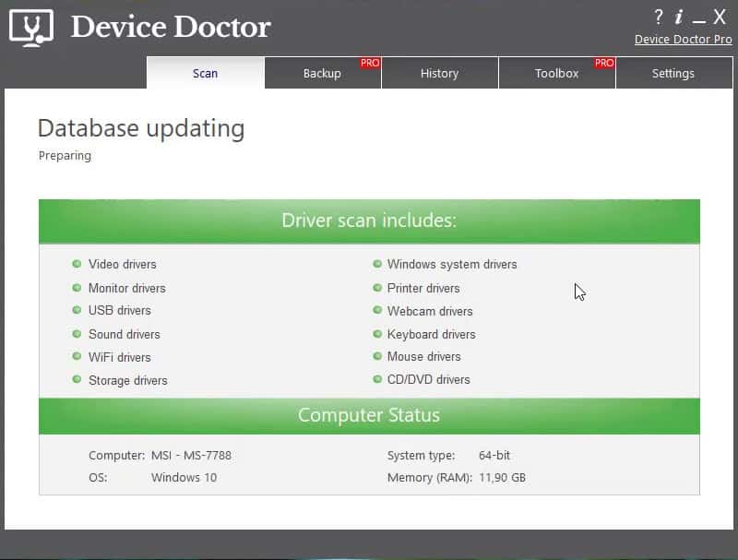The image size is (738, 560).
Task: Click the green bullet beside Monitor drivers
Action: pos(77,287)
